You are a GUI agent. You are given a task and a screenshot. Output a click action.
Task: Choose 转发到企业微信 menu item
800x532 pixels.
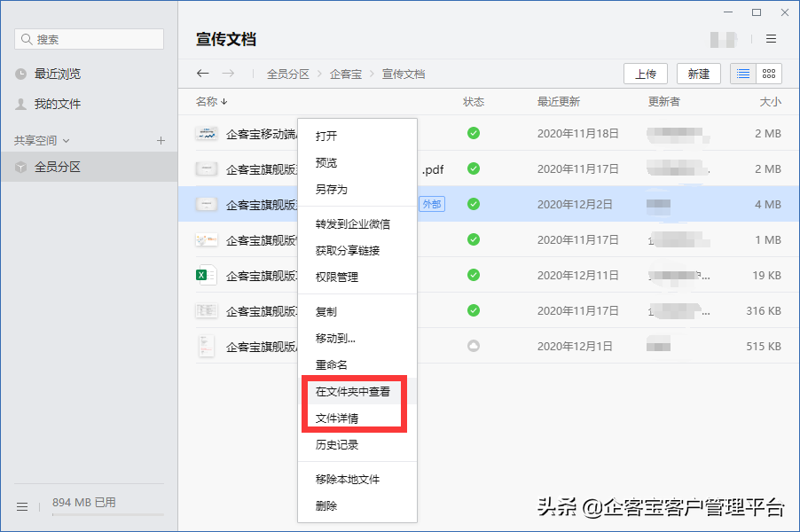tap(357, 224)
